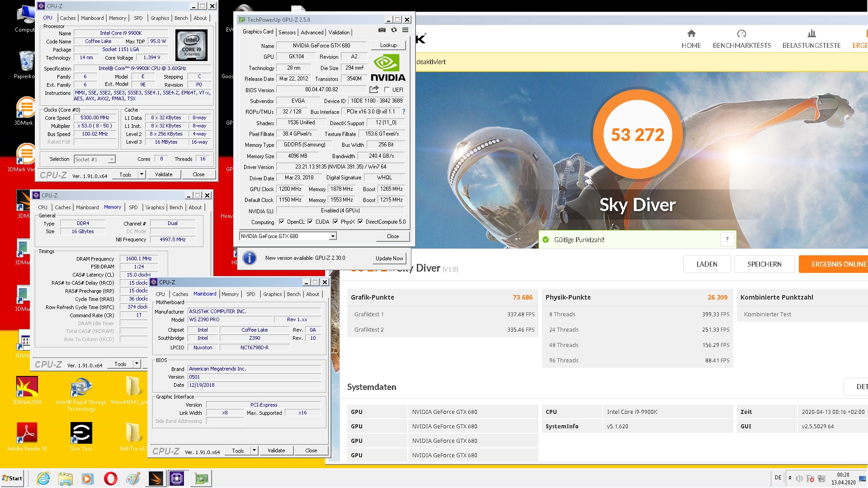Screen dimensions: 868x488
Task: Take GPU-Z screenshot with the camera icon
Action: (382, 30)
